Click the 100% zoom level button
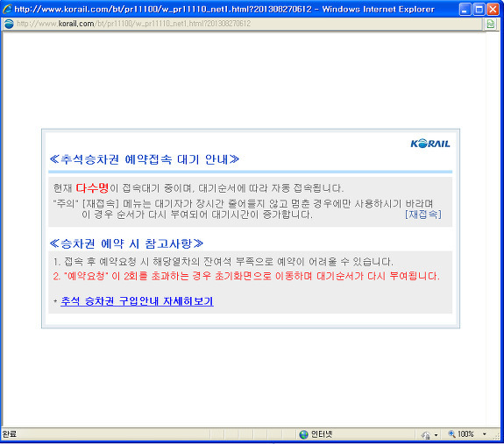The image size is (504, 444). coord(465,434)
